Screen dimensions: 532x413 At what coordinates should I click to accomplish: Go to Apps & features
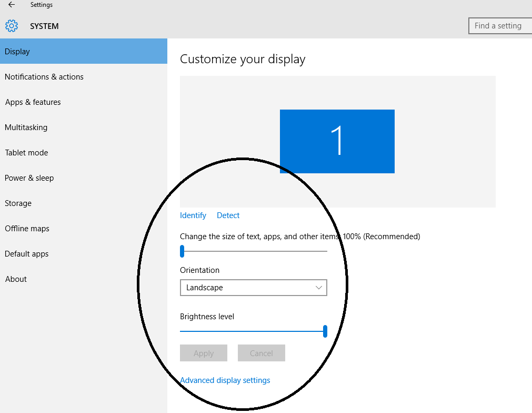pos(33,102)
